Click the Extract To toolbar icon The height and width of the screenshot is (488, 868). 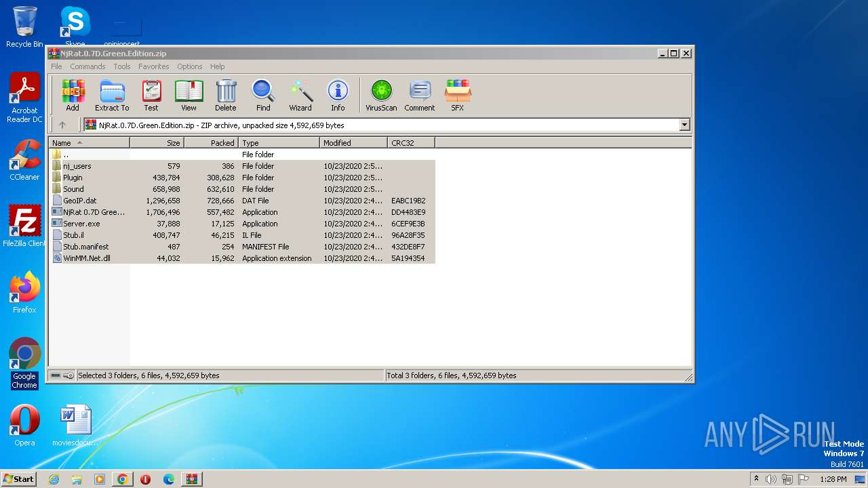click(112, 95)
